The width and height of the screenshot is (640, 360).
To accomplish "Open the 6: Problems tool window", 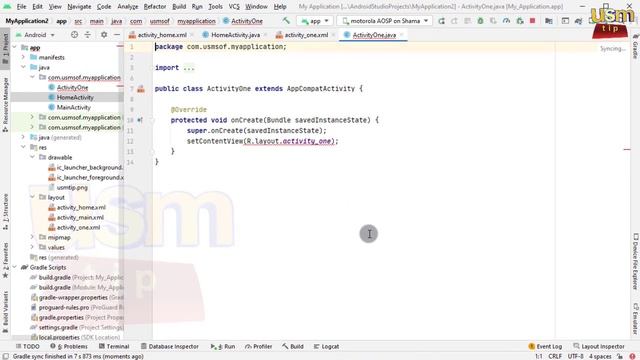I will [x=69, y=346].
